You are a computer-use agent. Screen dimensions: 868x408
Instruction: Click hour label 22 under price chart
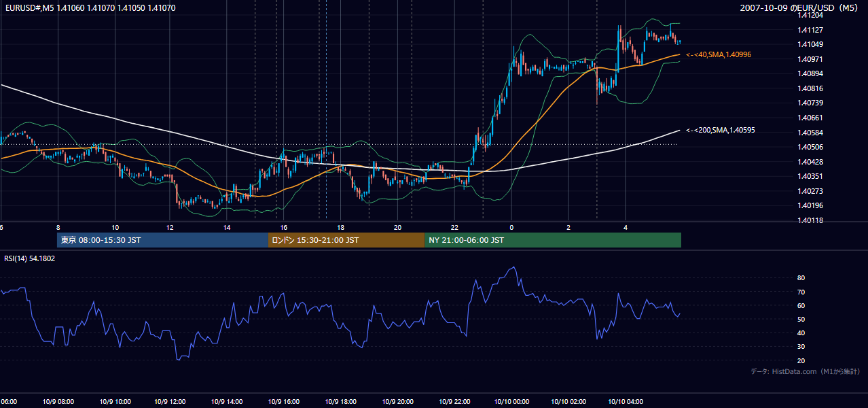point(454,228)
